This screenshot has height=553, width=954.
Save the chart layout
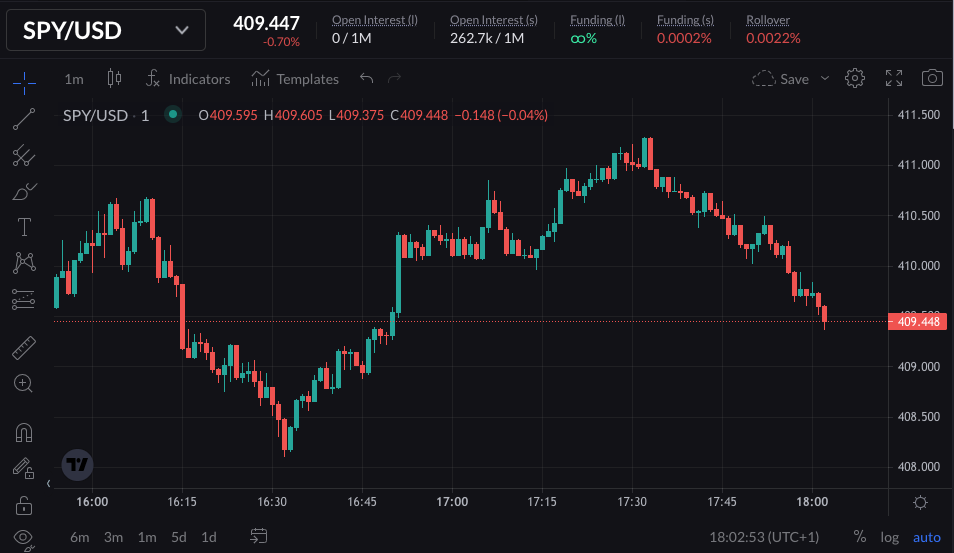[x=781, y=79]
